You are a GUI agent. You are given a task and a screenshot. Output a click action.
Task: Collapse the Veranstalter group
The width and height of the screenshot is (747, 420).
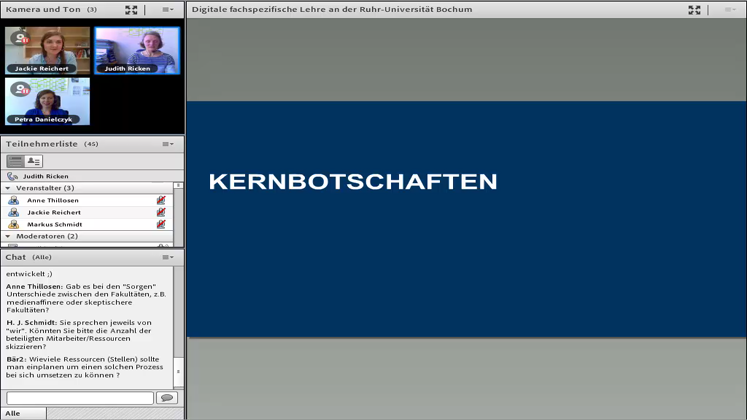[x=8, y=188]
